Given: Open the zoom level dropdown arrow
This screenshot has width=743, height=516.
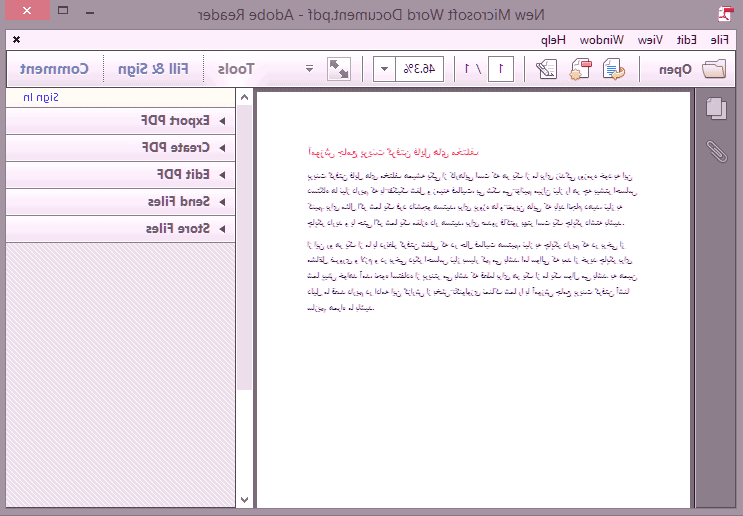Looking at the screenshot, I should [x=384, y=69].
